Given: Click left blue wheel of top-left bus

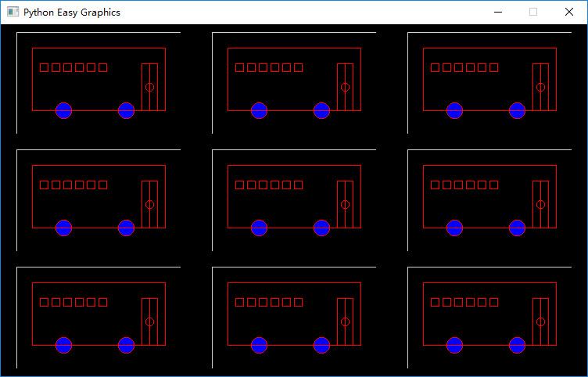Looking at the screenshot, I should click(64, 110).
